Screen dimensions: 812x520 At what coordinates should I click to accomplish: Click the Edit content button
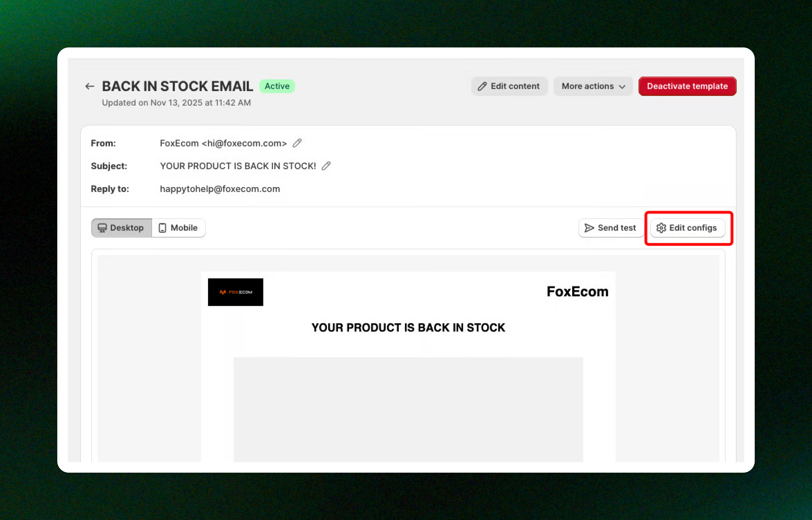(509, 86)
